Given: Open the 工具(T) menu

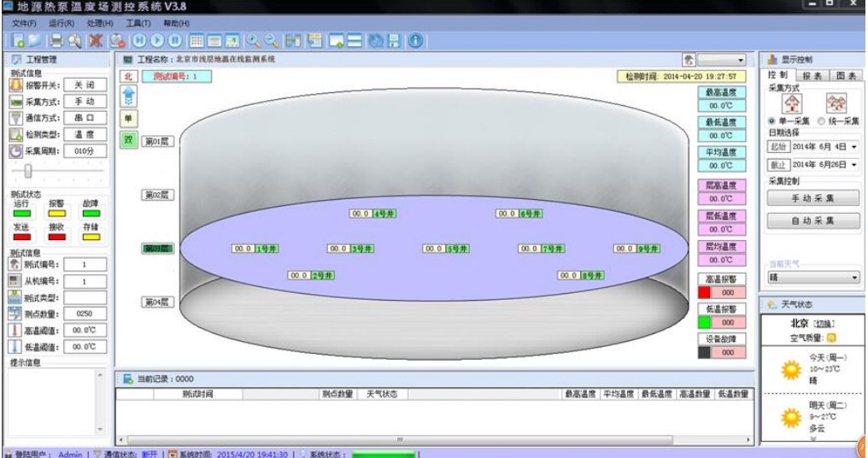Looking at the screenshot, I should tap(138, 23).
